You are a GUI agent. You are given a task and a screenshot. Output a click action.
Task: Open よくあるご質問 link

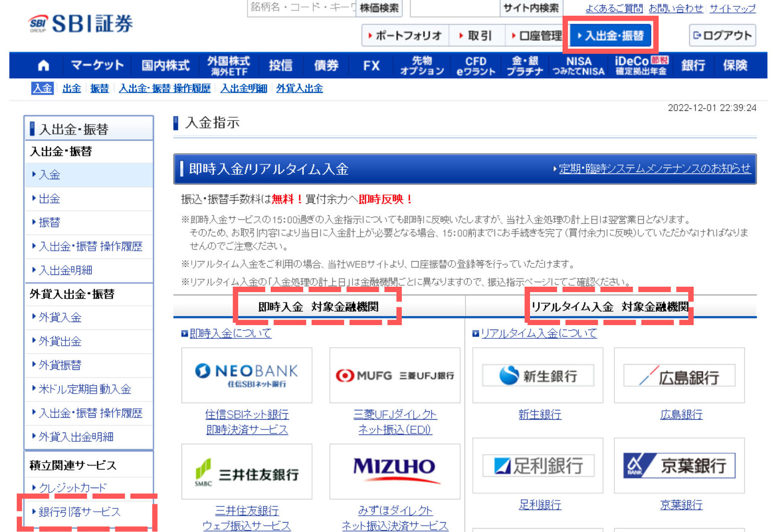pos(614,8)
